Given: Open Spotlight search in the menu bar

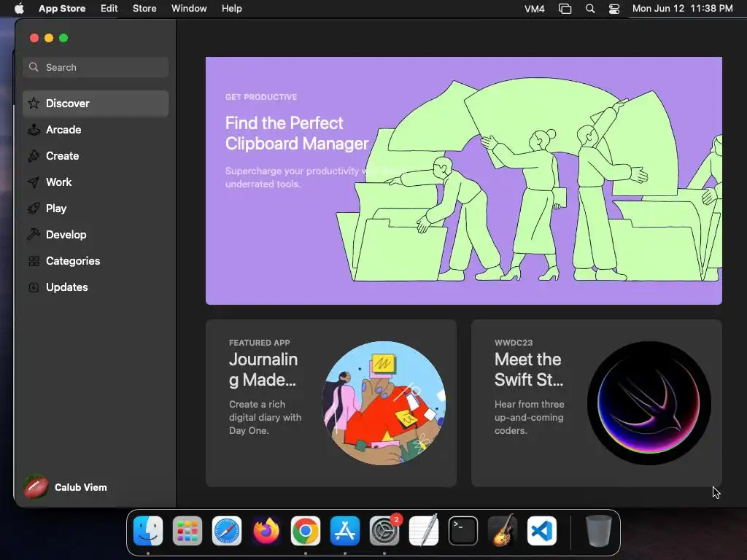Looking at the screenshot, I should pos(589,9).
